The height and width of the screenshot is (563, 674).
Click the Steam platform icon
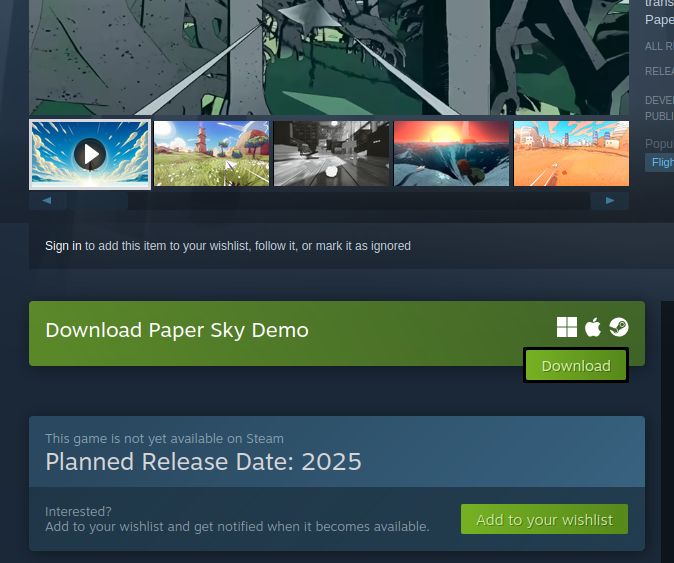tap(619, 327)
